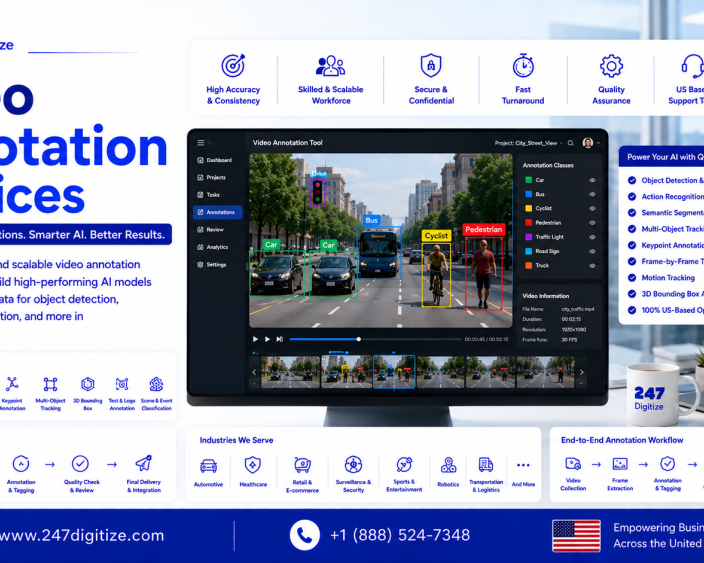Image resolution: width=704 pixels, height=563 pixels.
Task: Click the Action Recognition checkmark item
Action: (665, 197)
